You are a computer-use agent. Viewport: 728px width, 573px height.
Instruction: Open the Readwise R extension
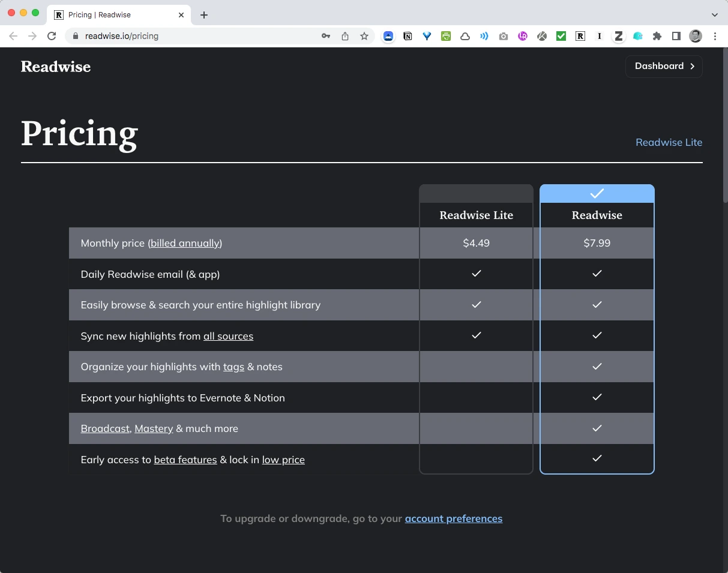coord(580,36)
